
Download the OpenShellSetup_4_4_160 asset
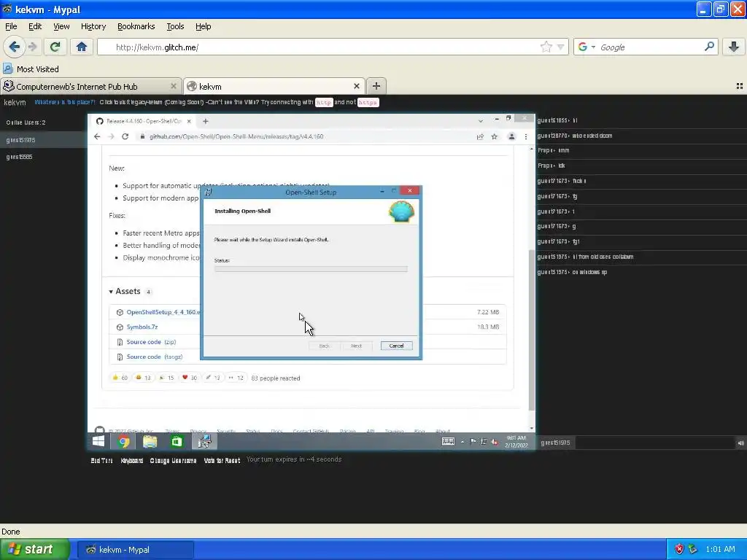[x=163, y=312]
